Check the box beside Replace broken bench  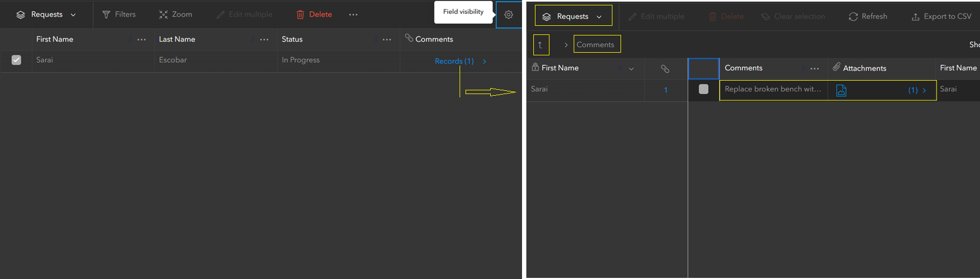coord(703,89)
